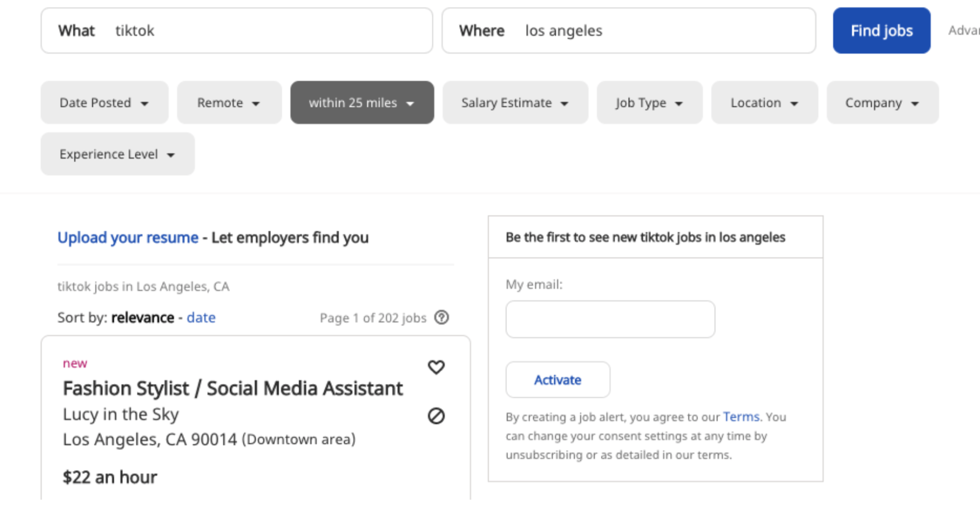980x512 pixels.
Task: Select company name Lucy in the Sky
Action: pos(121,414)
